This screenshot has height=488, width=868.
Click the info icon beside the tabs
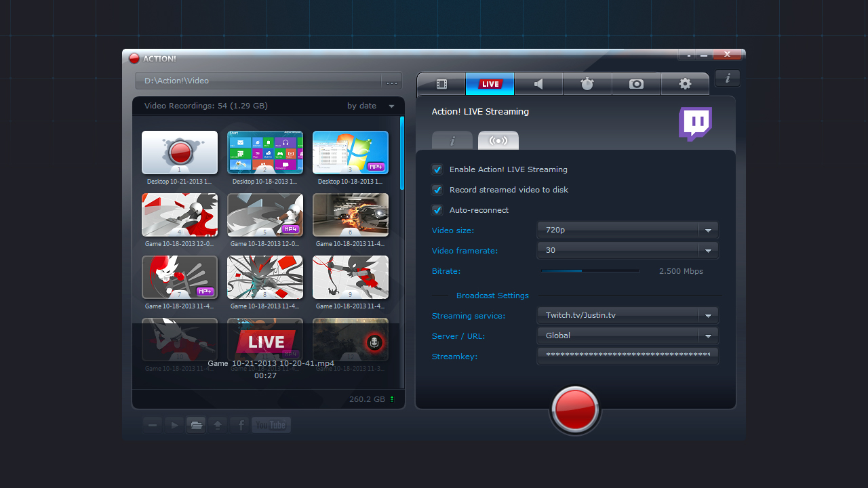[727, 78]
